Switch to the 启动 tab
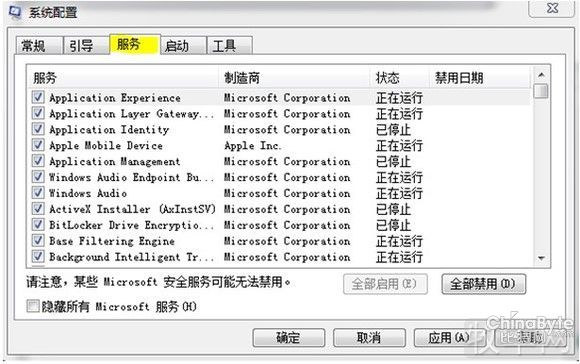The height and width of the screenshot is (364, 580). 183,46
